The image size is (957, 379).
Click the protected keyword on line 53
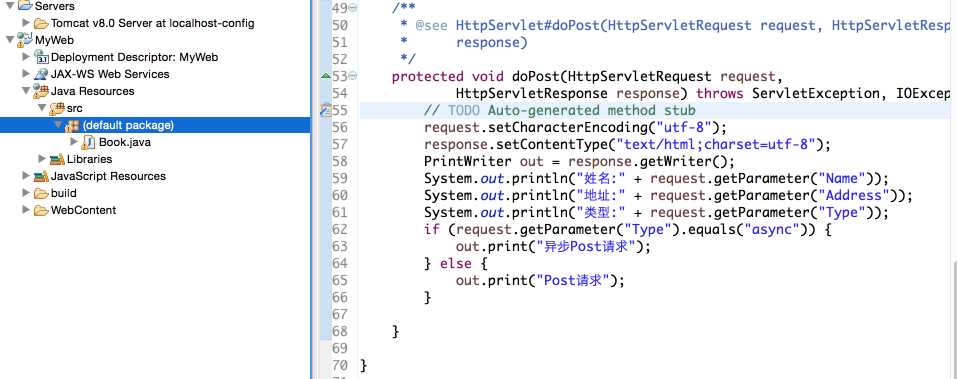click(427, 76)
